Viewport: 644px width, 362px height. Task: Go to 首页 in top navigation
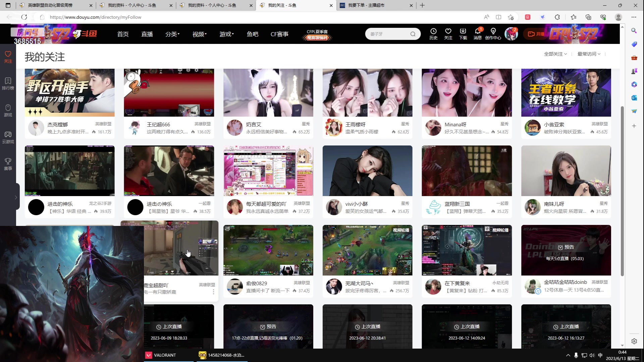123,34
